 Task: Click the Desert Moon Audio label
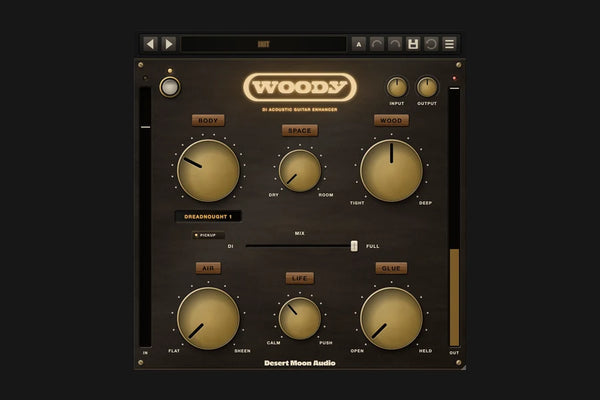300,363
